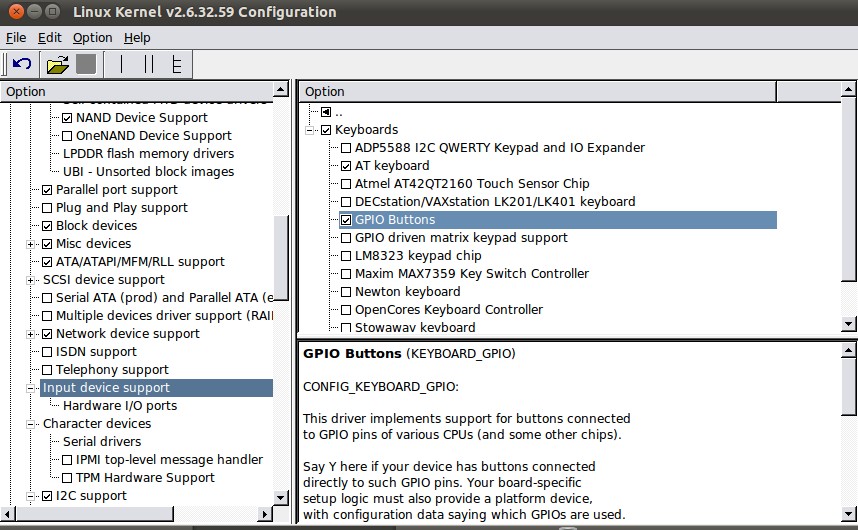
Task: Click the go-up '..' back arrow icon
Action: [x=326, y=112]
